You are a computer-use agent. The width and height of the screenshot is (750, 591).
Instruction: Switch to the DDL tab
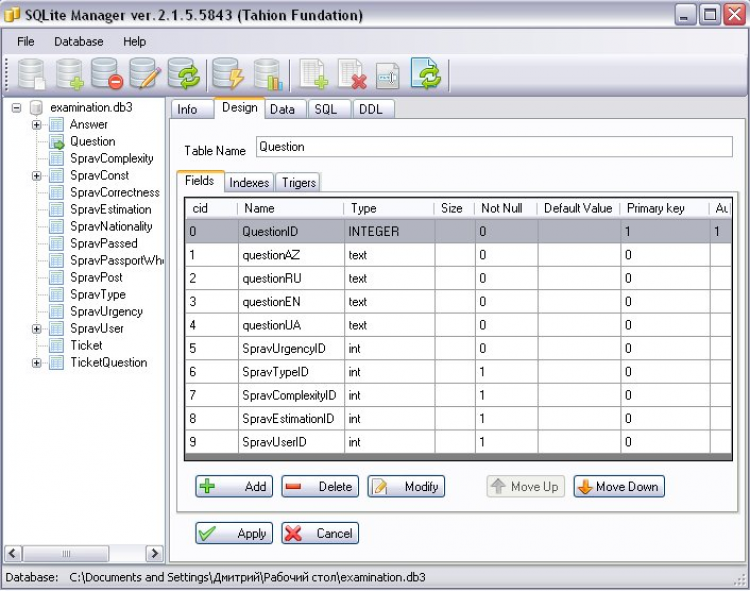[x=369, y=109]
